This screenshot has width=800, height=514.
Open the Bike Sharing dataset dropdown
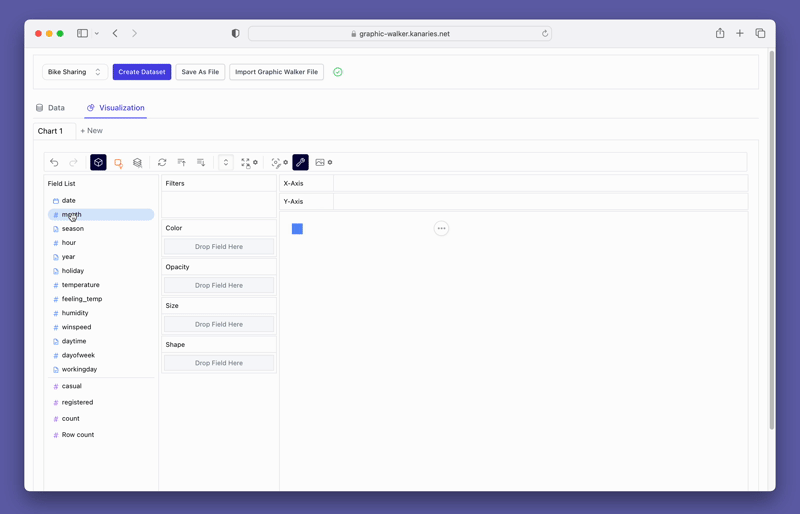pyautogui.click(x=75, y=72)
